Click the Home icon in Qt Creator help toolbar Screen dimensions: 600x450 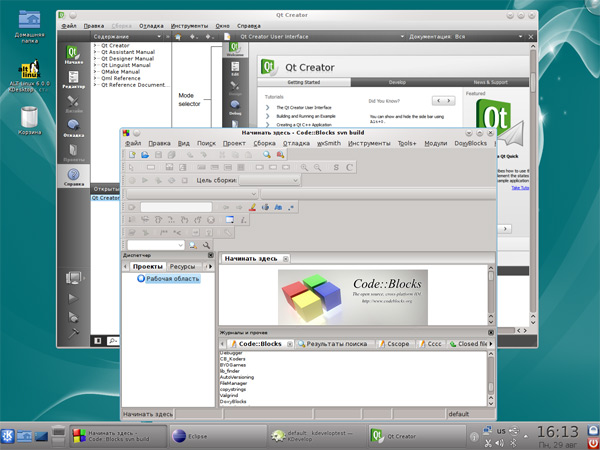tap(178, 37)
